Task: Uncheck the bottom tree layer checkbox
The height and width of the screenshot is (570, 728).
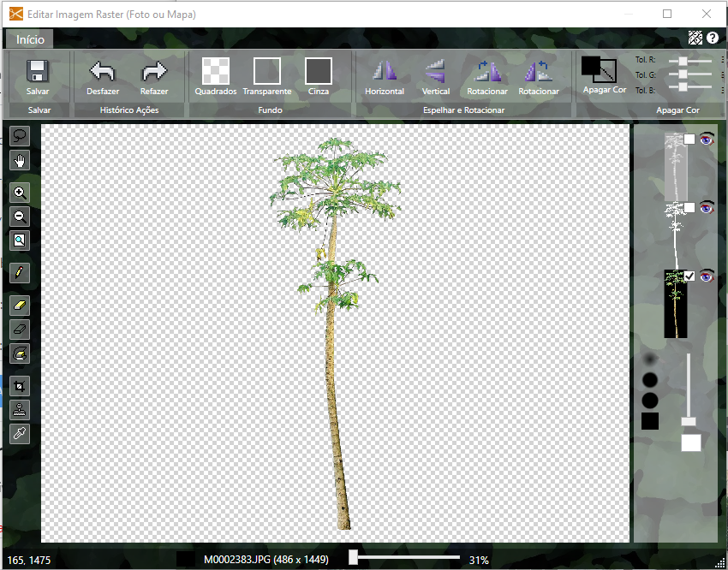Action: [x=689, y=276]
